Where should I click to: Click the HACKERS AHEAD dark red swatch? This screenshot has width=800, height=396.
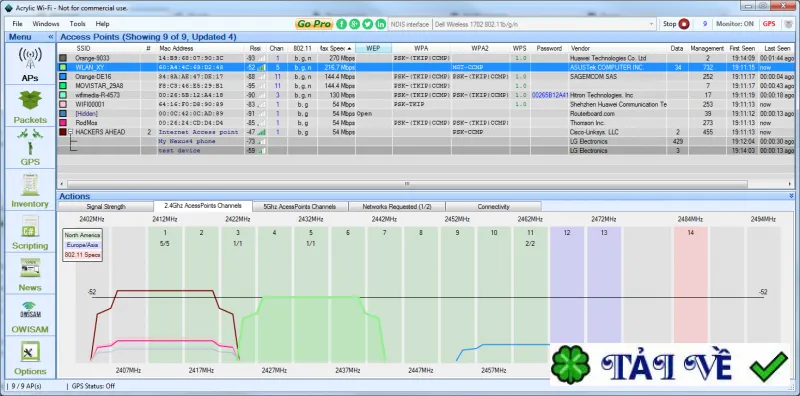[63, 132]
